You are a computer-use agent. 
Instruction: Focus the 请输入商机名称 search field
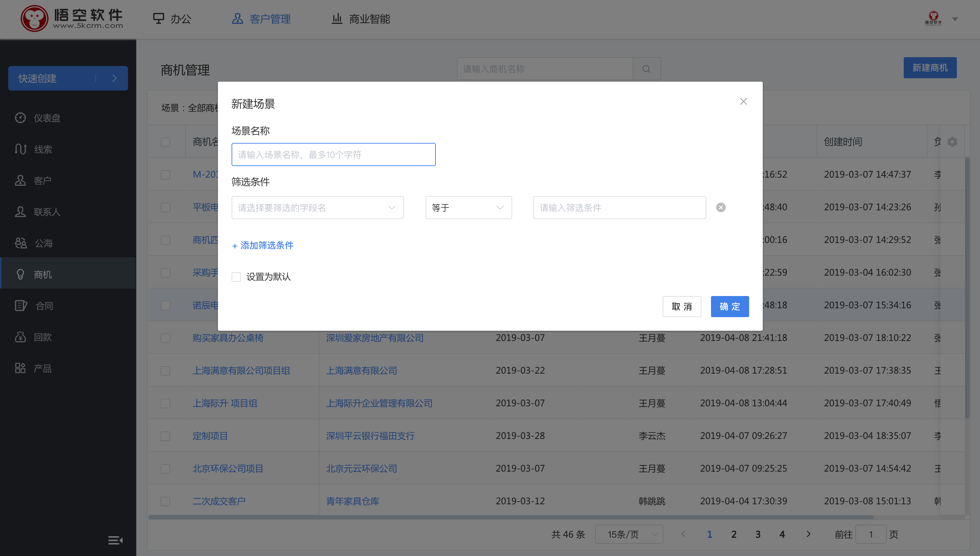(545, 69)
